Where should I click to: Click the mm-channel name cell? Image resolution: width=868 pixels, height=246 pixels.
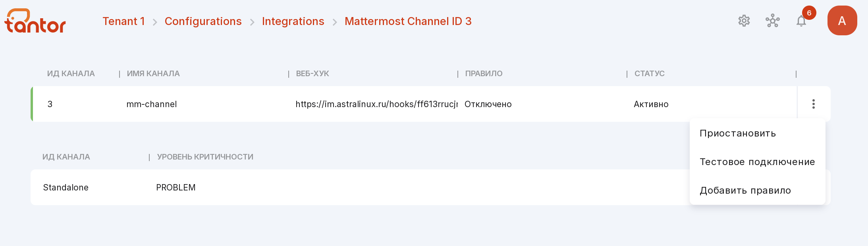pyautogui.click(x=152, y=104)
